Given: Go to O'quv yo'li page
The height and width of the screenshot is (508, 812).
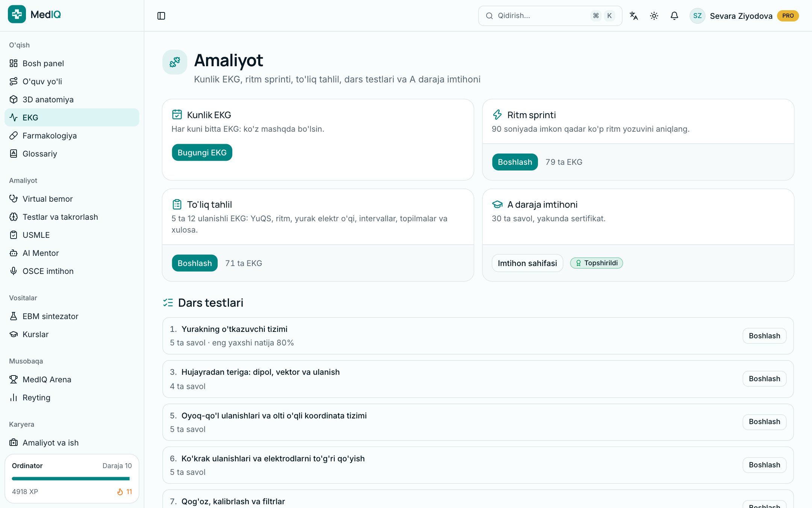Looking at the screenshot, I should (x=72, y=81).
